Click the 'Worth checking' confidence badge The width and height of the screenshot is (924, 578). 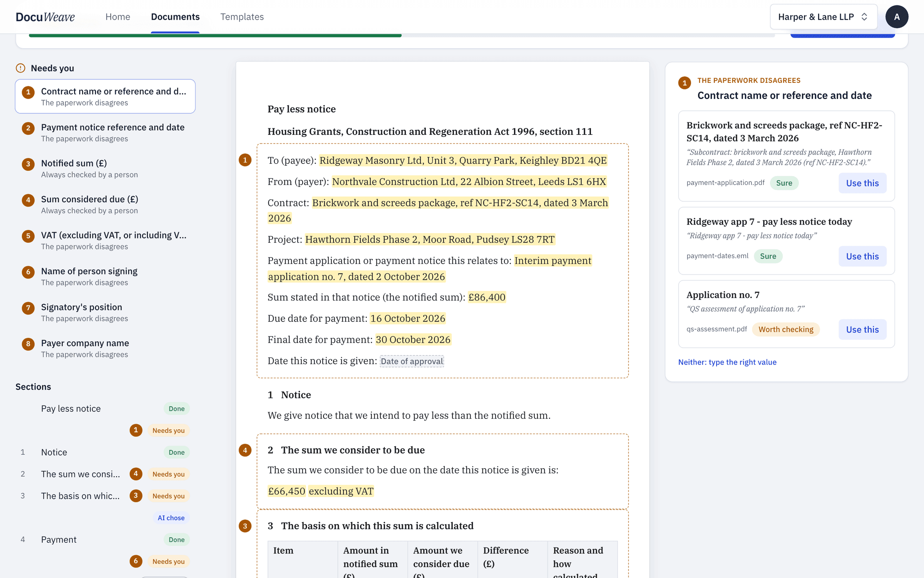[x=785, y=329]
